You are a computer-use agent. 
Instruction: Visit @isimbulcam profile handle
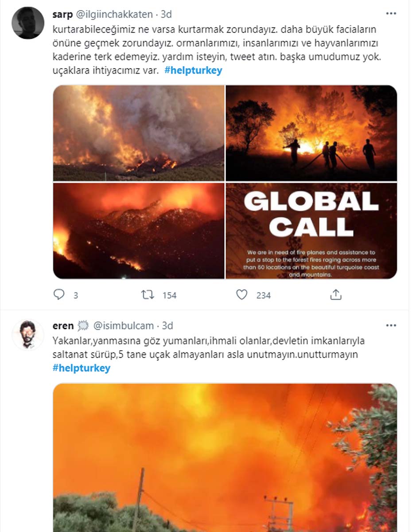tap(124, 326)
